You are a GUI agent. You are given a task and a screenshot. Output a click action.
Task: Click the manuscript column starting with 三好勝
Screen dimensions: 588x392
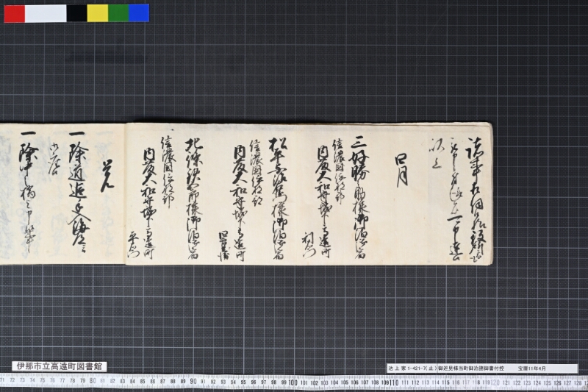tap(359, 196)
